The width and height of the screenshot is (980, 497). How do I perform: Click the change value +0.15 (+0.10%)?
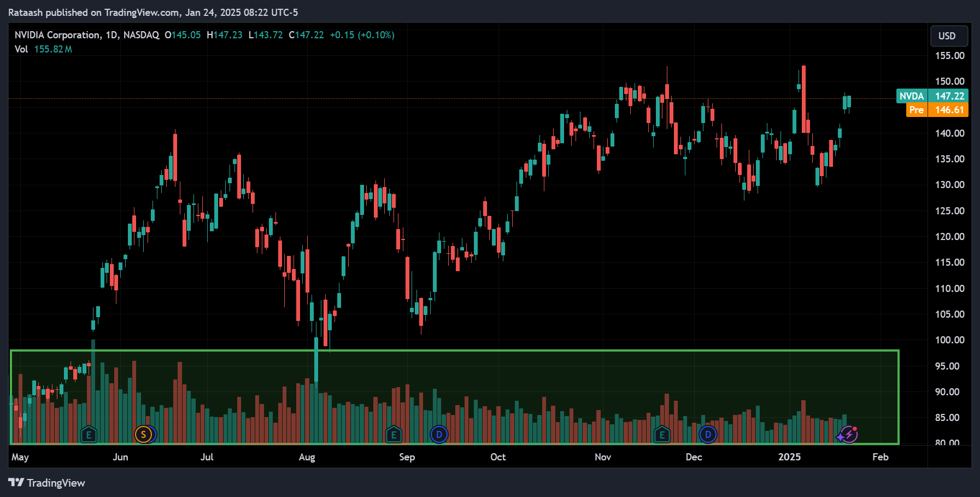[362, 35]
